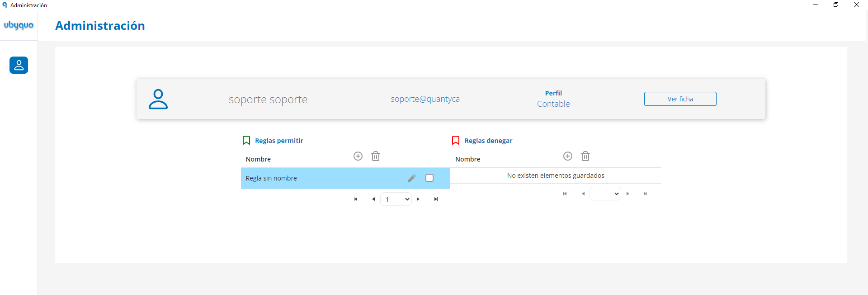This screenshot has height=295, width=868.
Task: Go to last page of Reglas denegar
Action: [x=646, y=194]
